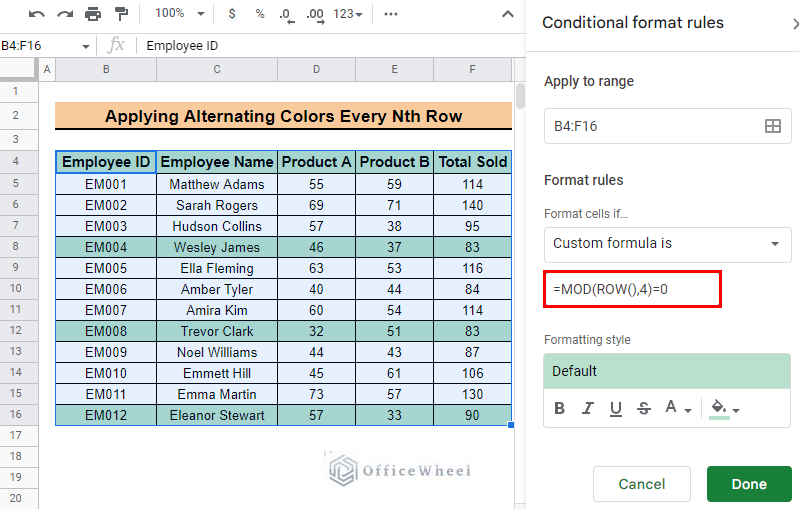799x509 pixels.
Task: Select column D header
Action: pos(316,69)
